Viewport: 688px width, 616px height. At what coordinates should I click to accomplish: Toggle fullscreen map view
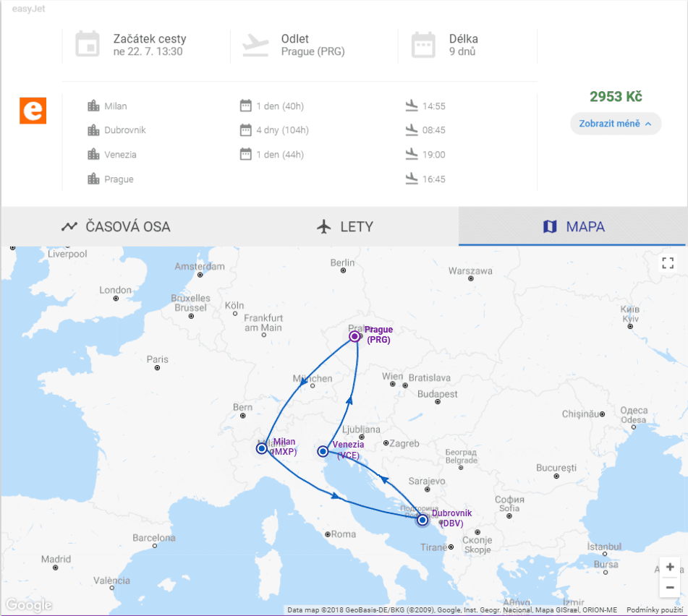(667, 263)
